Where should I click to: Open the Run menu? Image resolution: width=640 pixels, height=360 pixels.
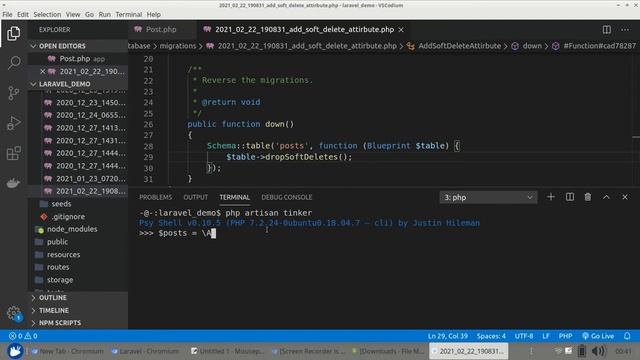[104, 14]
